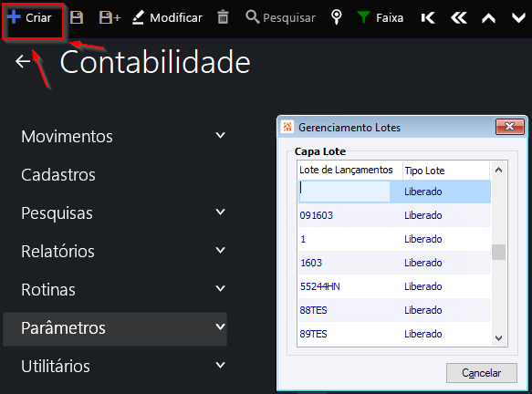Screen dimensions: 532x394
Task: Click scrollbar down arrow in lot list
Action: point(498,338)
